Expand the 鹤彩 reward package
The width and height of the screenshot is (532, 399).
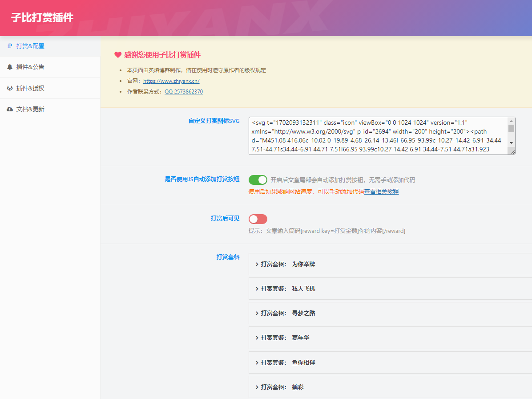280,387
